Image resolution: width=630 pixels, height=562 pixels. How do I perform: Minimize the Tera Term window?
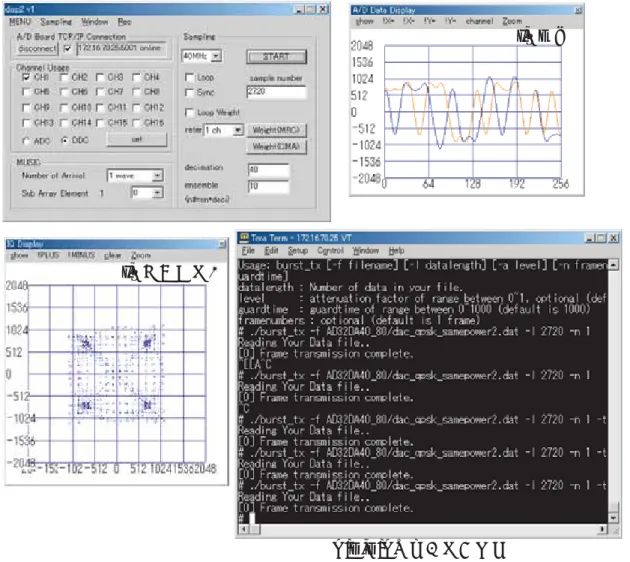[590, 238]
